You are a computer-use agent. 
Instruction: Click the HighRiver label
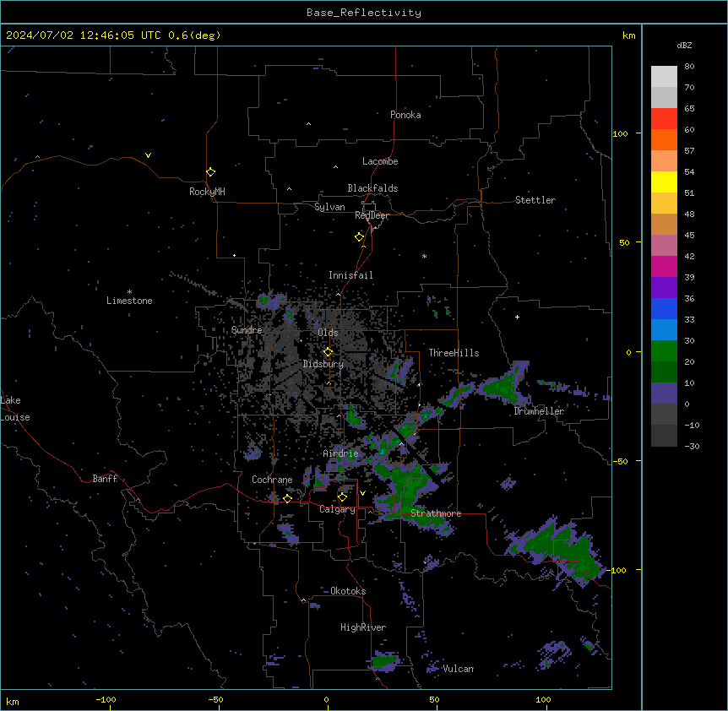[x=363, y=627]
